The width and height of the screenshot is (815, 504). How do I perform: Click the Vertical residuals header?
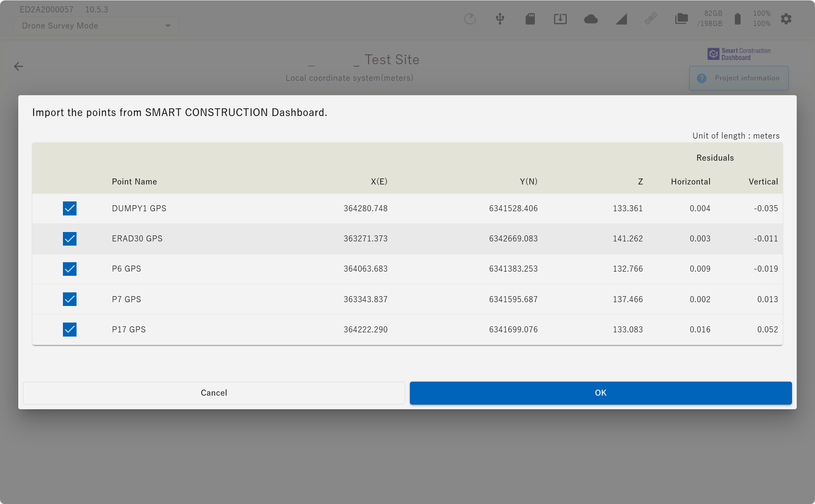764,181
